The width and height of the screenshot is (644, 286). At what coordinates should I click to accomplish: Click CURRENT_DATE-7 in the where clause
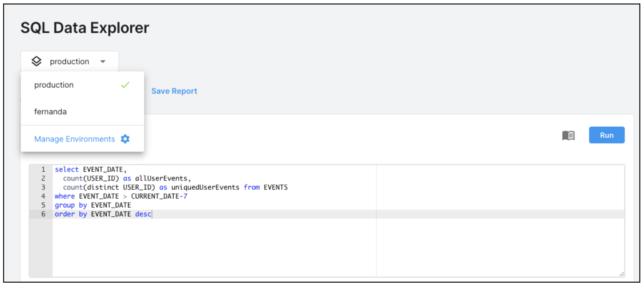tap(159, 196)
